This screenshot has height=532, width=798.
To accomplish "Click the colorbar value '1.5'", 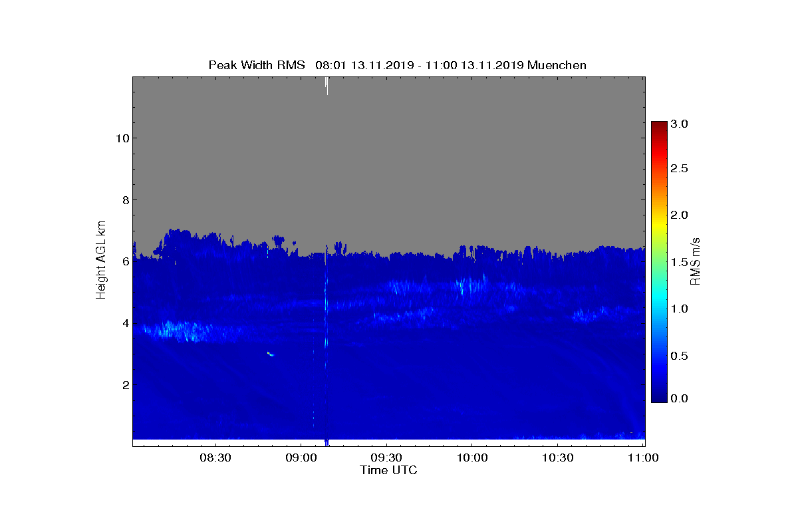I will click(x=680, y=262).
